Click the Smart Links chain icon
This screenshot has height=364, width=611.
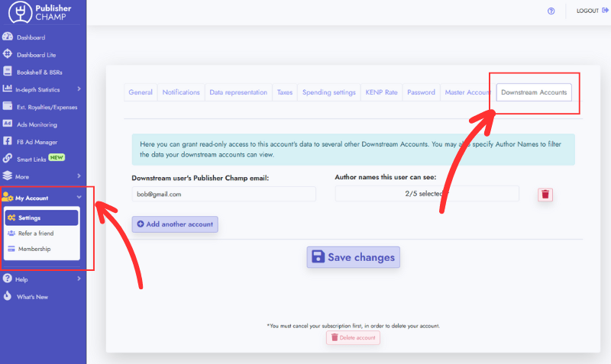8,158
